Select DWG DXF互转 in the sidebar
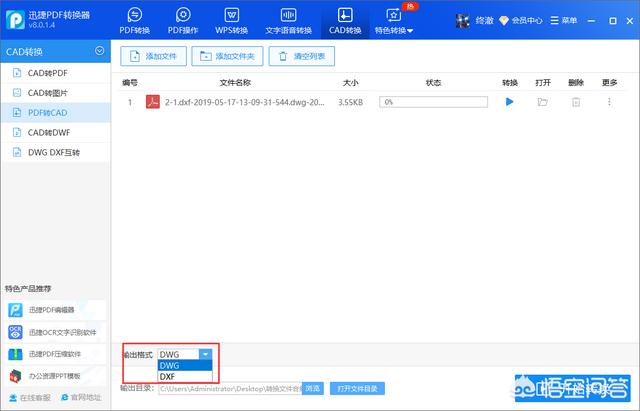The image size is (640, 411). tap(56, 152)
